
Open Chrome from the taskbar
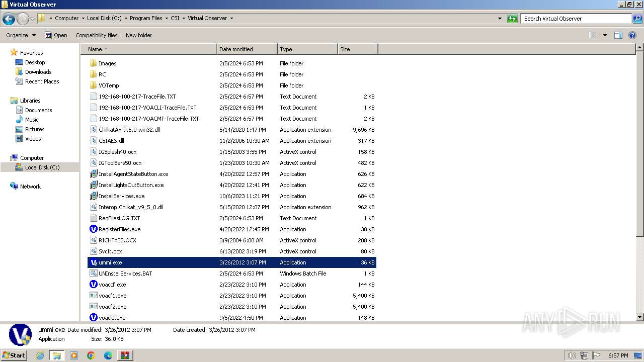click(91, 355)
